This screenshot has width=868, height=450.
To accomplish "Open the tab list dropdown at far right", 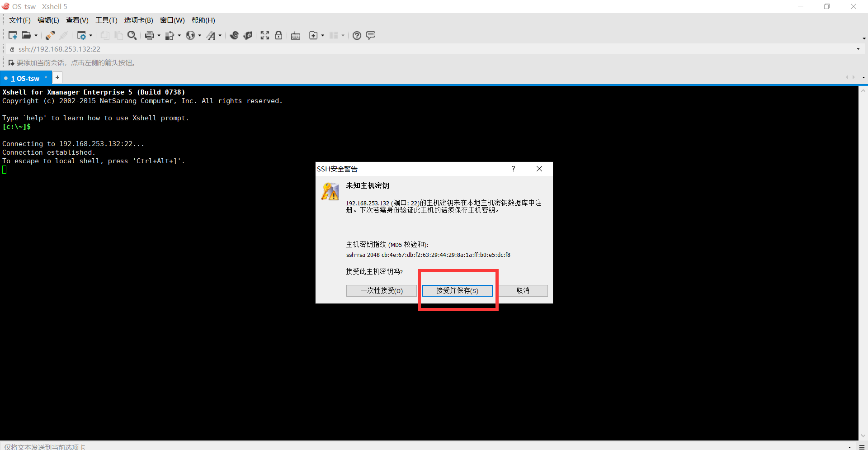I will tap(863, 77).
